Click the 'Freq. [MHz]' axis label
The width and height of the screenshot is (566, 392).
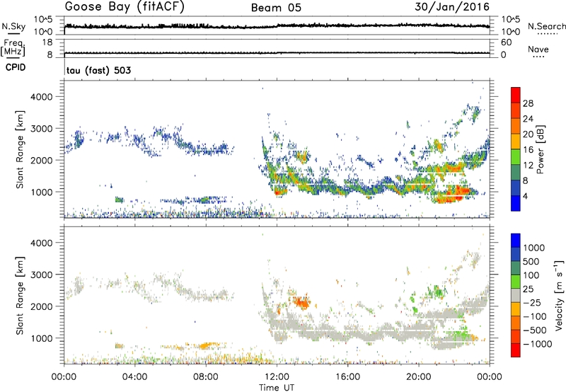click(13, 48)
